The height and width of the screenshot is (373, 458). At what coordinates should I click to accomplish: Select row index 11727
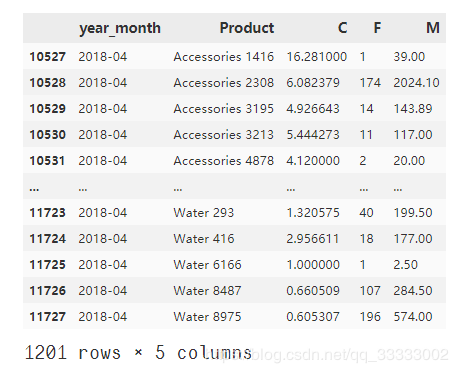[47, 317]
